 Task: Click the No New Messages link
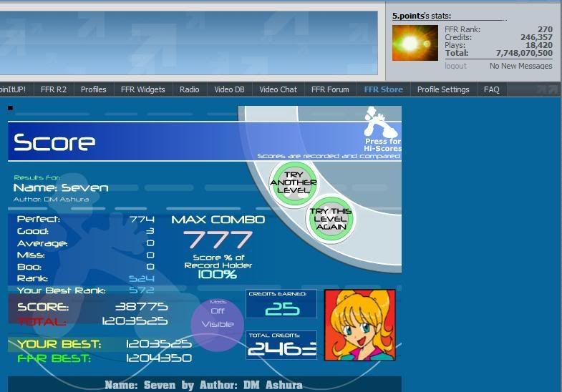(x=520, y=66)
